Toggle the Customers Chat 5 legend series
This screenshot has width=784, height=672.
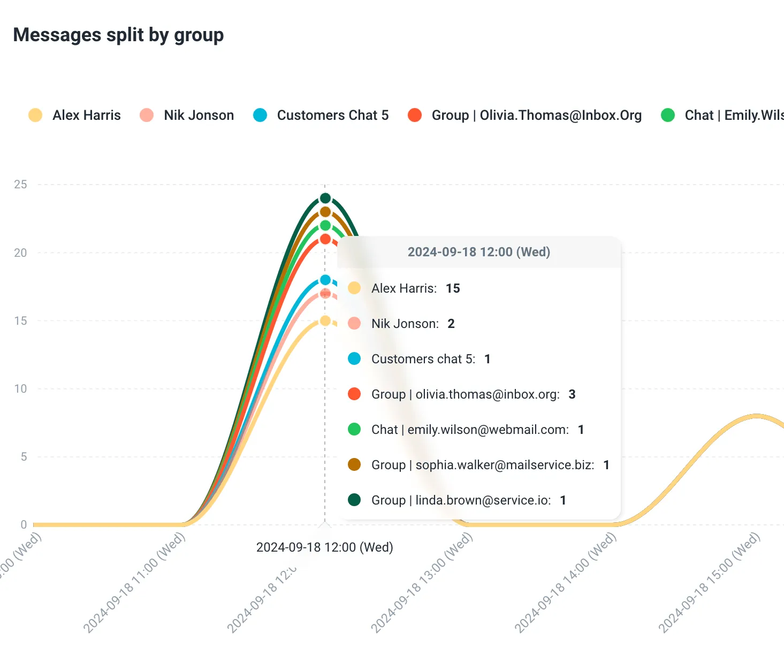click(x=321, y=115)
